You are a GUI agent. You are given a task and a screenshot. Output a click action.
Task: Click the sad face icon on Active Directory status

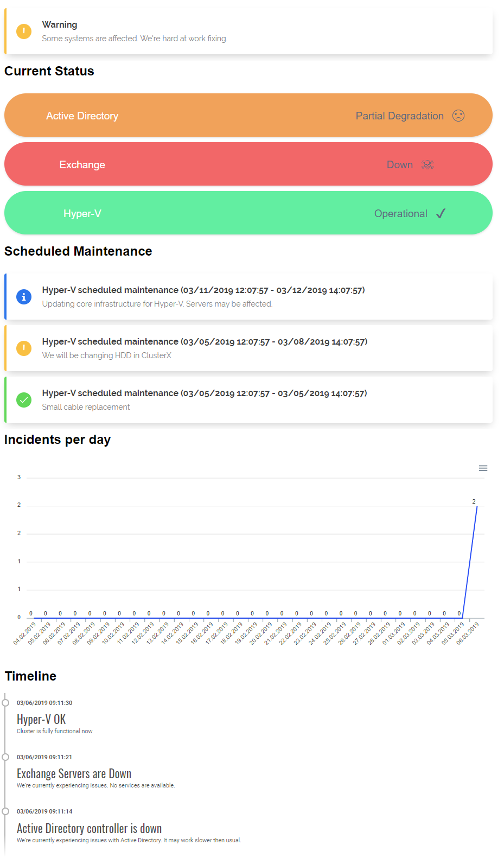pyautogui.click(x=458, y=115)
